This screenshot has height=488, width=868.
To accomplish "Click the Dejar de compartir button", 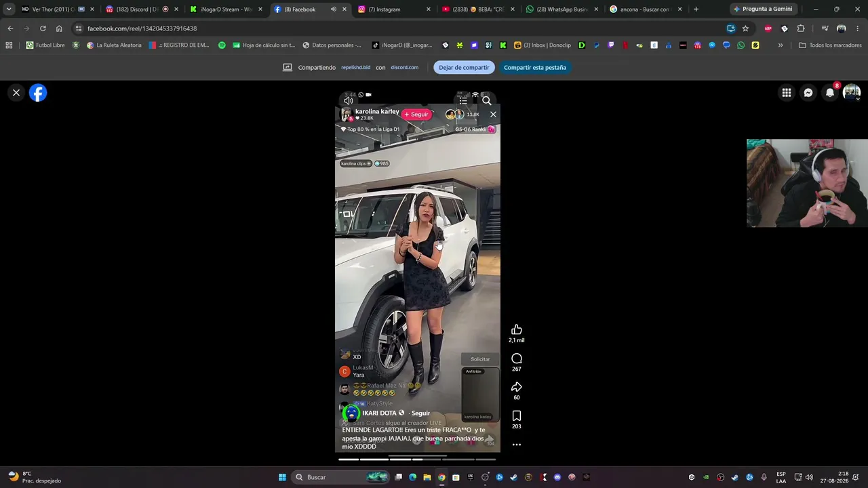I will (464, 68).
